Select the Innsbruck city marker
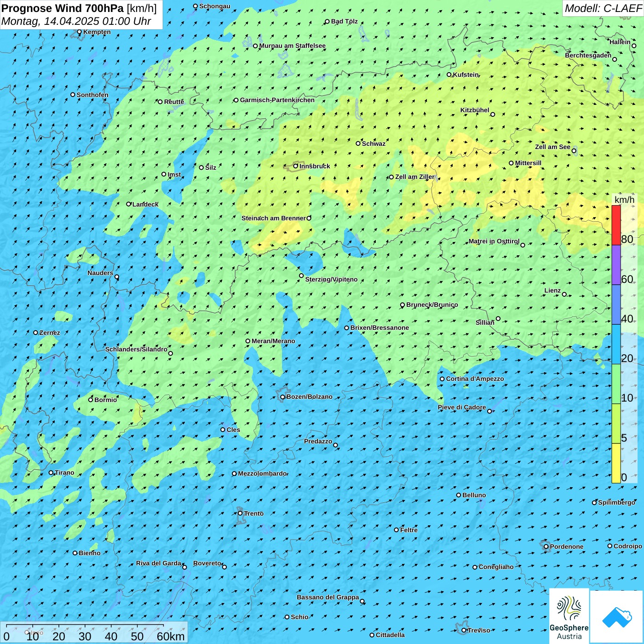 tap(296, 166)
